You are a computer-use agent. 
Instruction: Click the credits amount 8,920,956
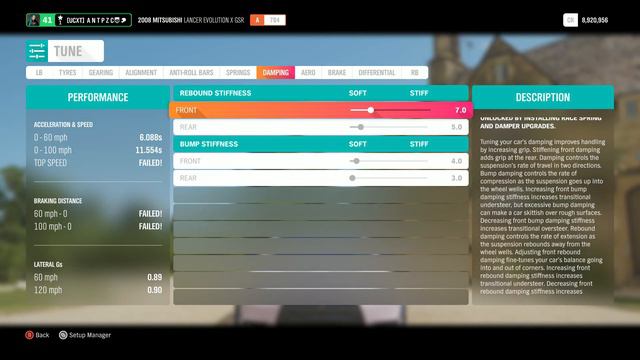pos(595,20)
